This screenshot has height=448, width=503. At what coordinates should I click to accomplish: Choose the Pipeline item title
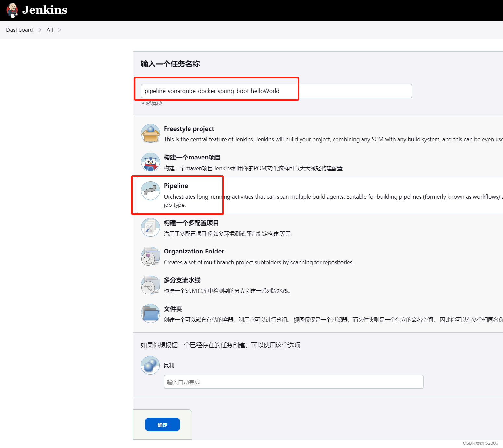pos(176,186)
